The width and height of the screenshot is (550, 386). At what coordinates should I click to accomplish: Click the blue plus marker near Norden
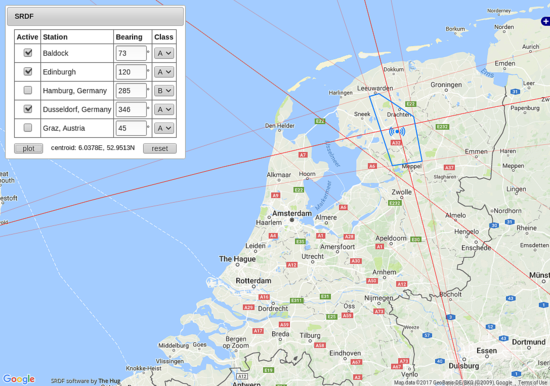tap(545, 21)
